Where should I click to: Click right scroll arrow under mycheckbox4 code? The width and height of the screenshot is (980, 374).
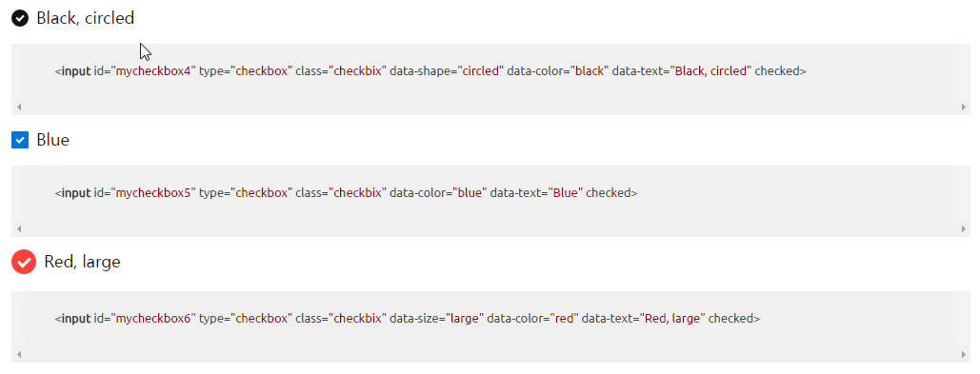coord(963,108)
